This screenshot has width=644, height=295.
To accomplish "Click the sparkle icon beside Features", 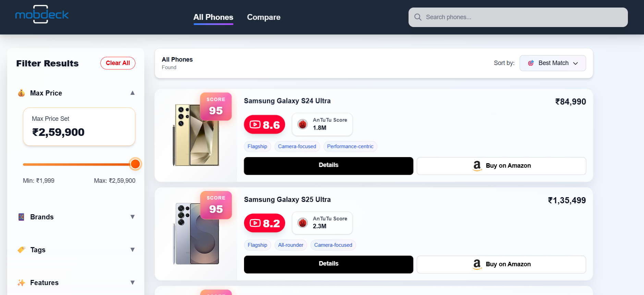I will tap(21, 282).
